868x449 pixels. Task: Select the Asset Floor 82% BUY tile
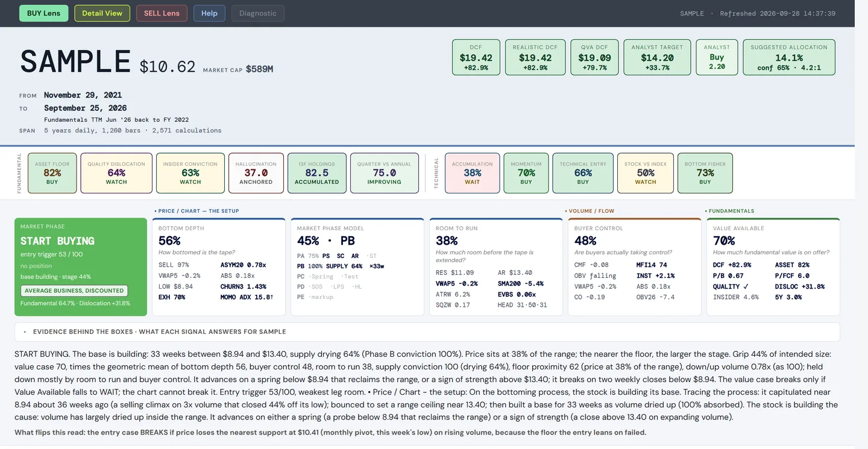(x=52, y=173)
